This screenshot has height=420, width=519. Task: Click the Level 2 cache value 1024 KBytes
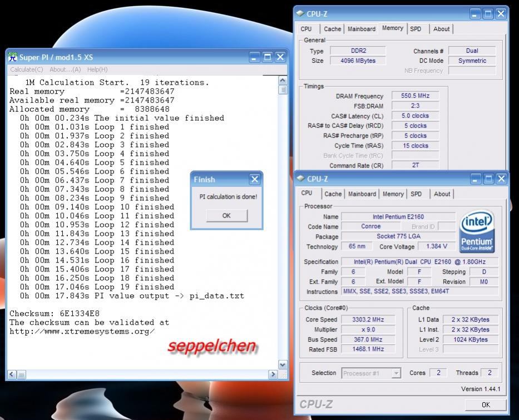click(x=471, y=339)
